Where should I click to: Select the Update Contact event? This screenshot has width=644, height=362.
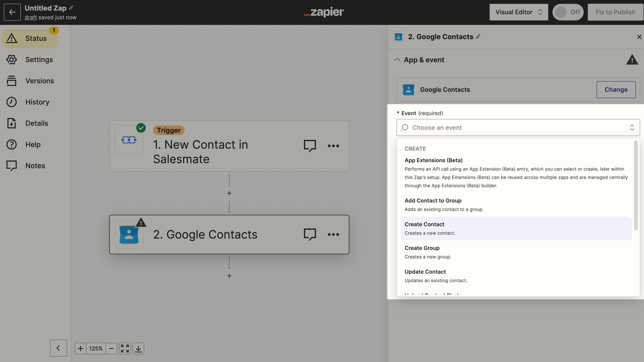click(516, 276)
